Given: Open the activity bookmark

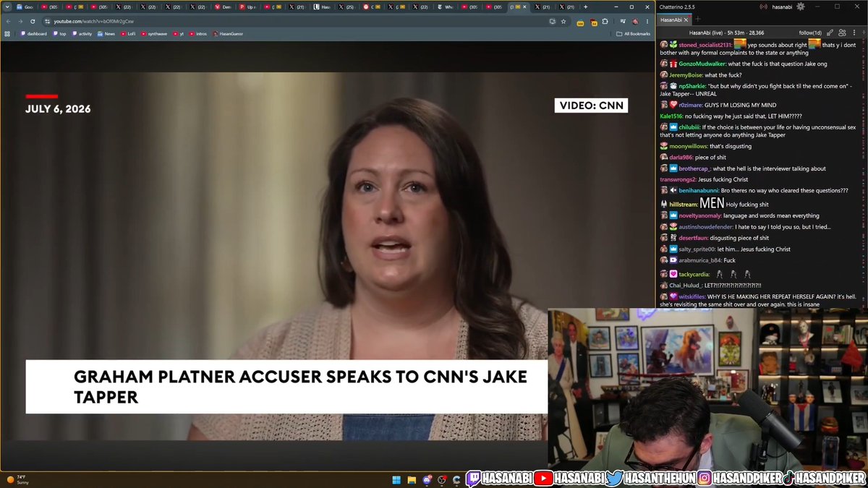Looking at the screenshot, I should [82, 34].
